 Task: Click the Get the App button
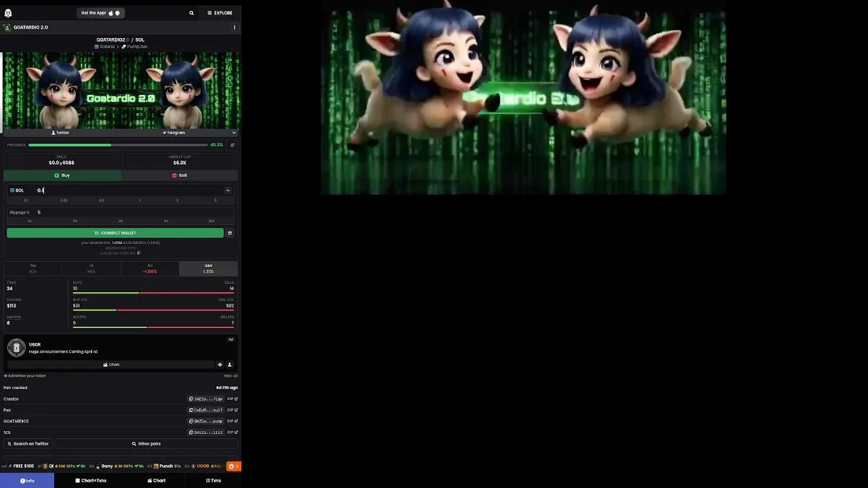100,13
